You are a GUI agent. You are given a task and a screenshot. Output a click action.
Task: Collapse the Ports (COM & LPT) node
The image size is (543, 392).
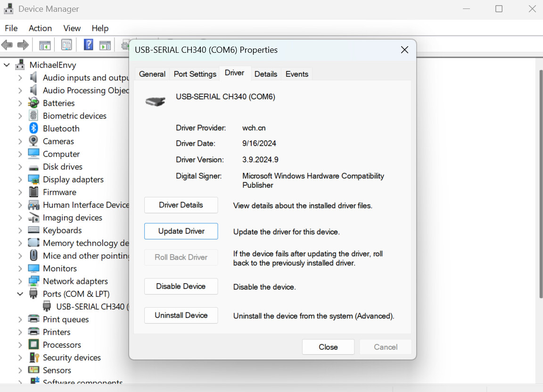(x=20, y=294)
